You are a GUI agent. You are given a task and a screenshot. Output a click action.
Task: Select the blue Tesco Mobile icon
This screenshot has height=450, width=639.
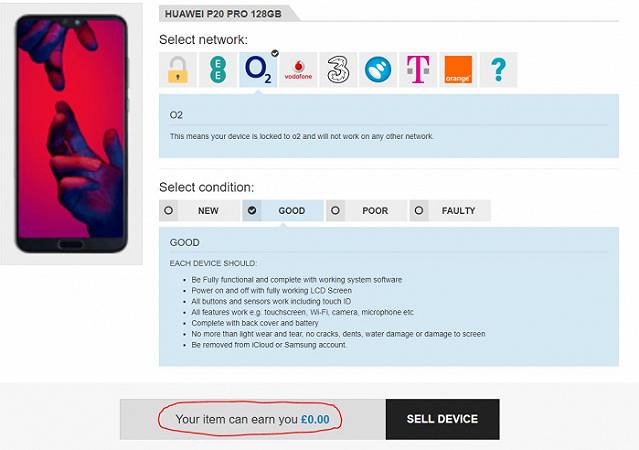tap(378, 70)
